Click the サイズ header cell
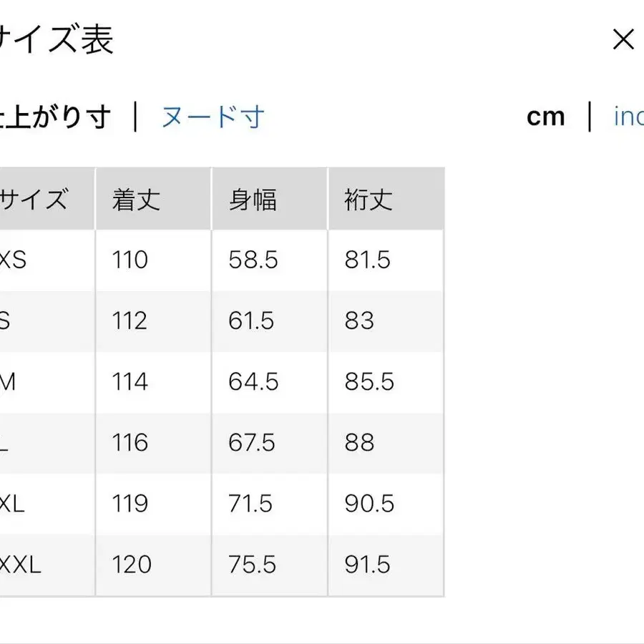The image size is (644, 644). point(34,200)
